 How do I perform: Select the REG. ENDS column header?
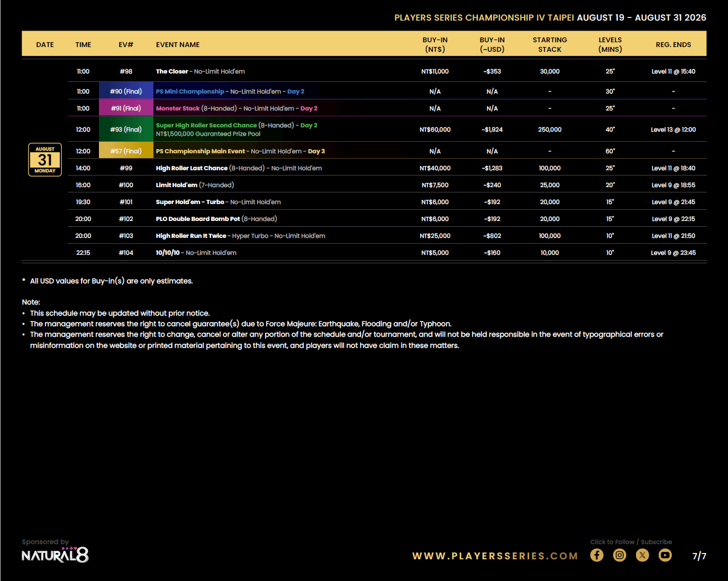click(x=674, y=44)
